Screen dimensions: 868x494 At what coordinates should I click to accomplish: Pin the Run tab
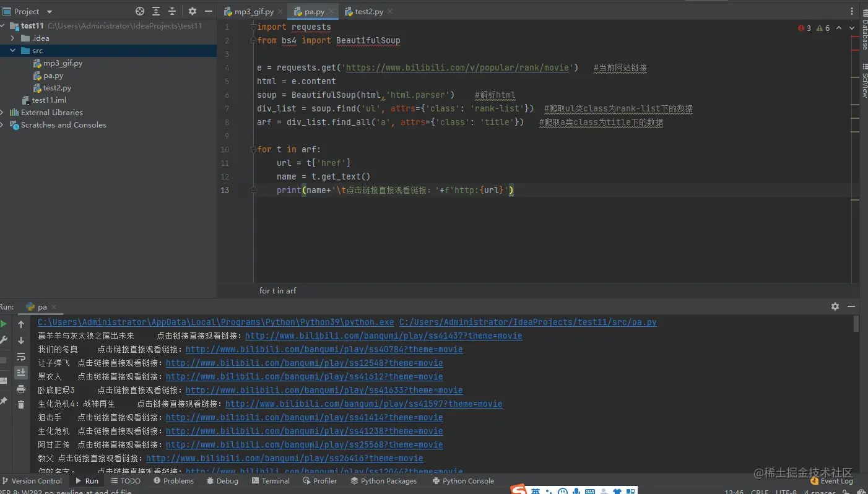click(4, 401)
